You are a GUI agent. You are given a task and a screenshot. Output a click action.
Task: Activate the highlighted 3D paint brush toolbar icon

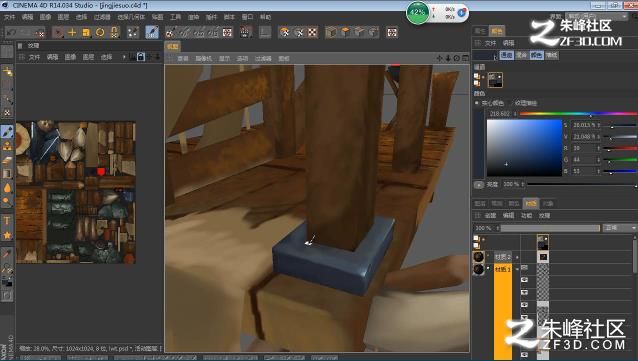click(x=152, y=32)
